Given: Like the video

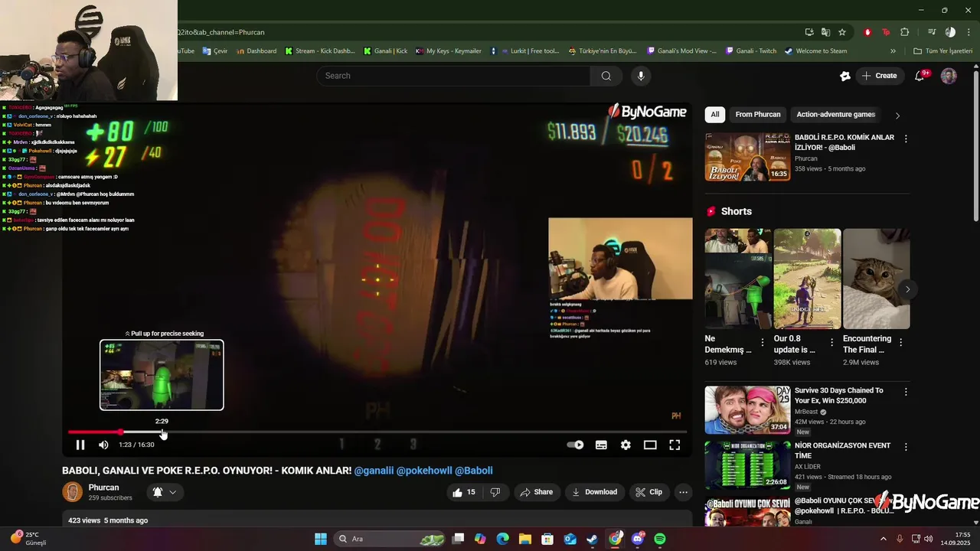Looking at the screenshot, I should pyautogui.click(x=465, y=492).
